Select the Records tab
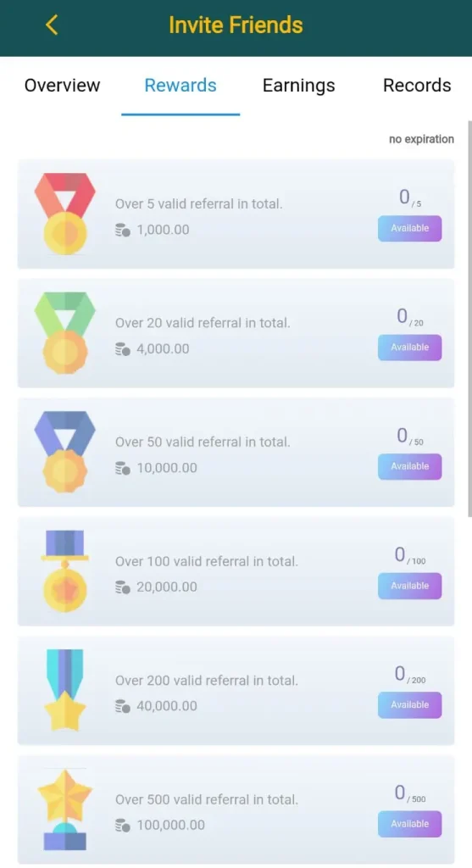The image size is (472, 868). coord(417,86)
